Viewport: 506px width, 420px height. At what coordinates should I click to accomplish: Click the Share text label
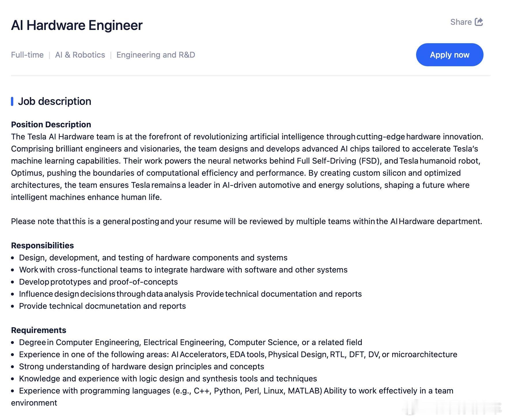[x=461, y=22]
